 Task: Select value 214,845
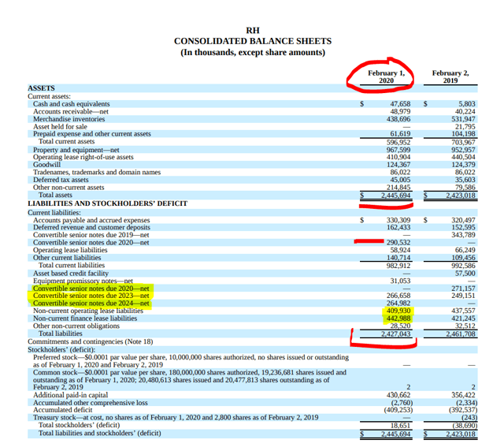(x=398, y=188)
